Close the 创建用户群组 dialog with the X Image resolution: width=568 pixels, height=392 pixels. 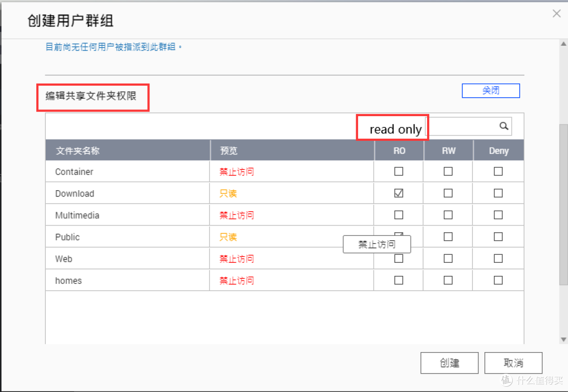[556, 13]
